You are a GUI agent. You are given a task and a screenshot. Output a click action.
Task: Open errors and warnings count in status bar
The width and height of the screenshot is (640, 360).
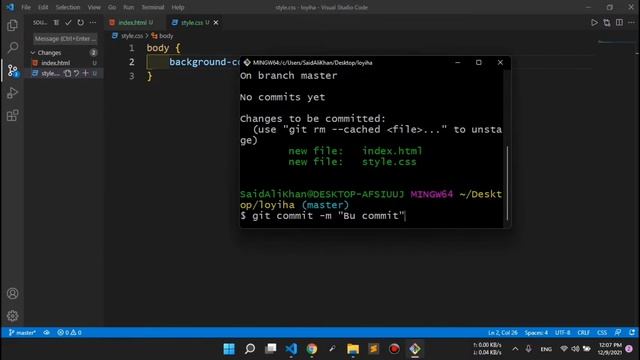(69, 333)
